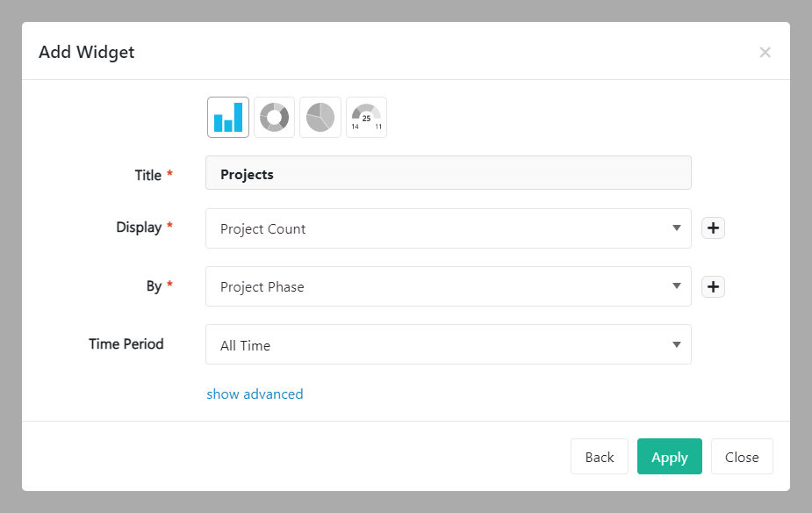Click the plus button beside By
The width and height of the screenshot is (812, 513).
[x=714, y=286]
